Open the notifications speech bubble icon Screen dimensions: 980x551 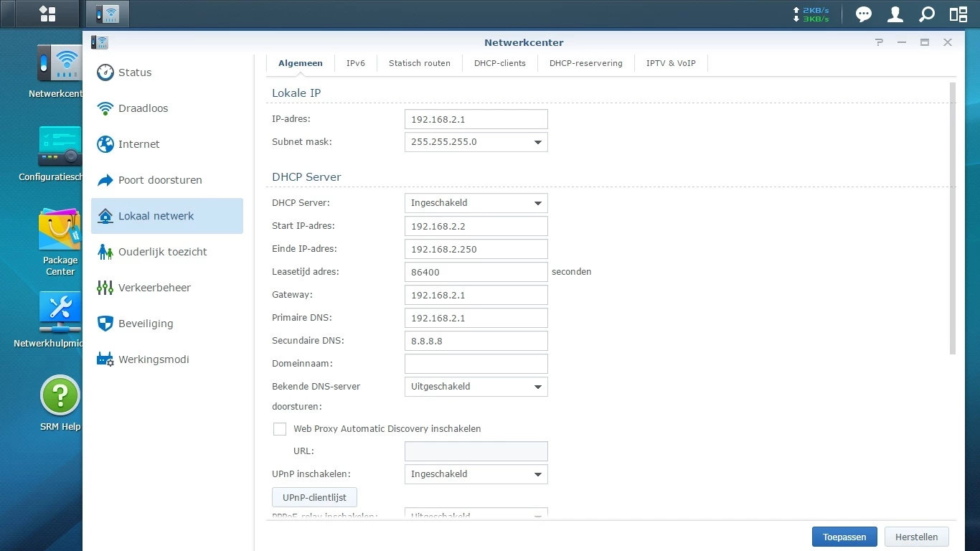pyautogui.click(x=864, y=14)
